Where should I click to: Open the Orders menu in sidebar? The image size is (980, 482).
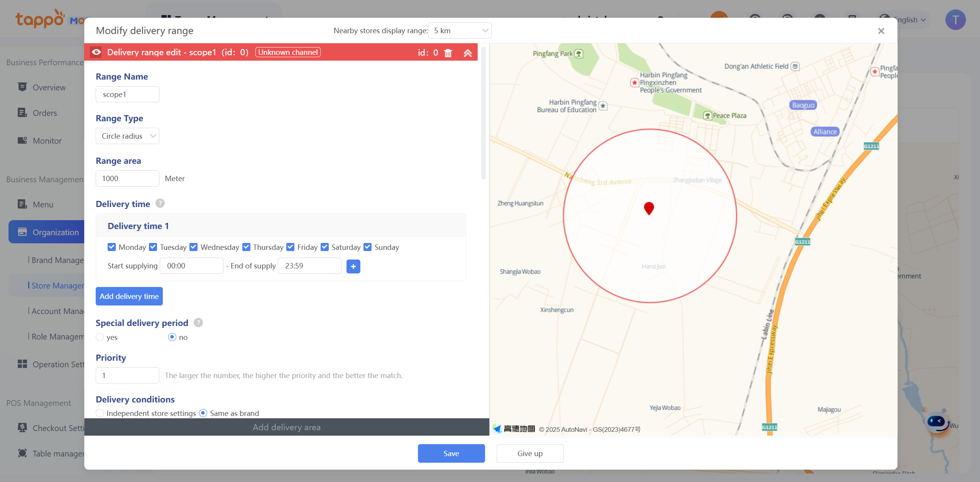pyautogui.click(x=44, y=113)
